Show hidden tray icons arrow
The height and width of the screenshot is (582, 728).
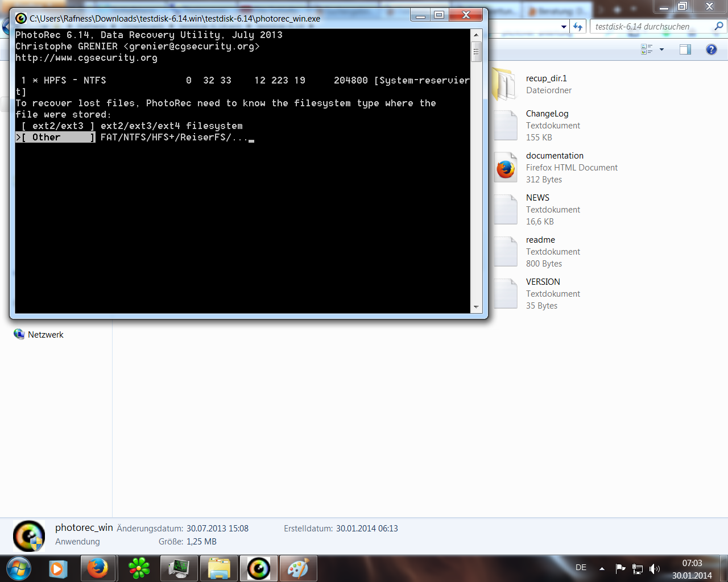[x=602, y=568]
